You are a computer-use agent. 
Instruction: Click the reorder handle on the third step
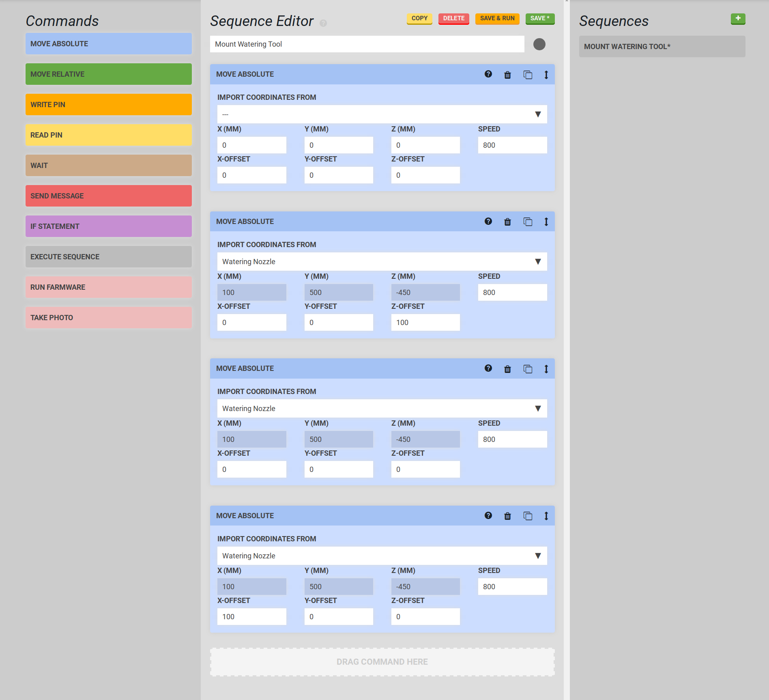pyautogui.click(x=546, y=369)
